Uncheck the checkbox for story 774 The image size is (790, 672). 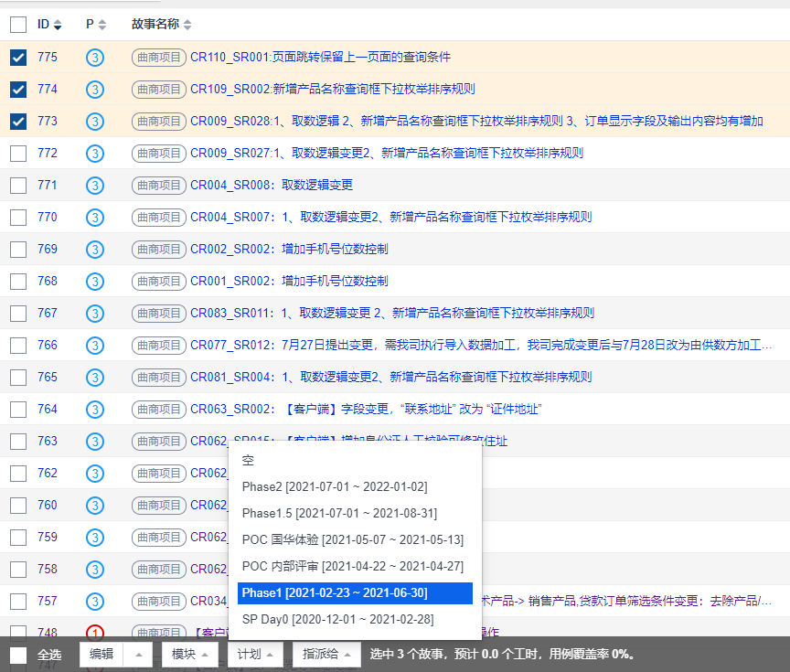click(x=18, y=90)
